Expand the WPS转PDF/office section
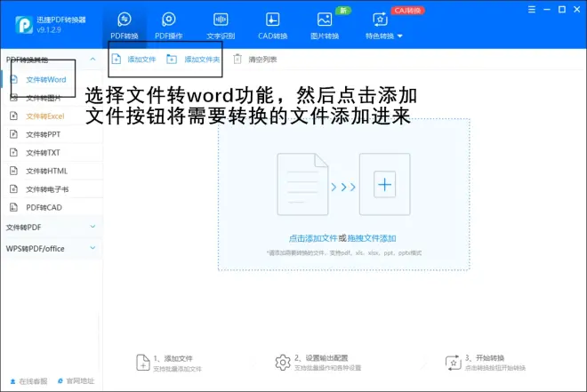This screenshot has width=587, height=392. click(x=92, y=248)
